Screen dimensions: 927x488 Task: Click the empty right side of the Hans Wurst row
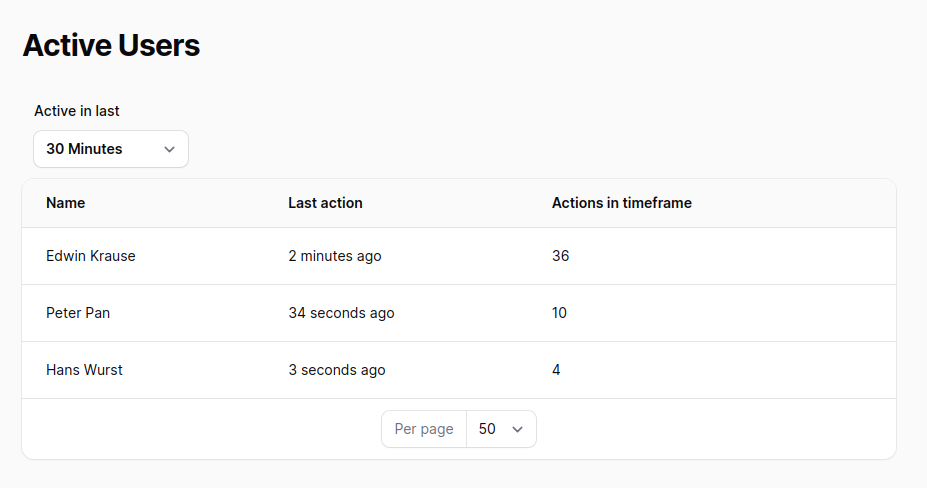coord(780,370)
